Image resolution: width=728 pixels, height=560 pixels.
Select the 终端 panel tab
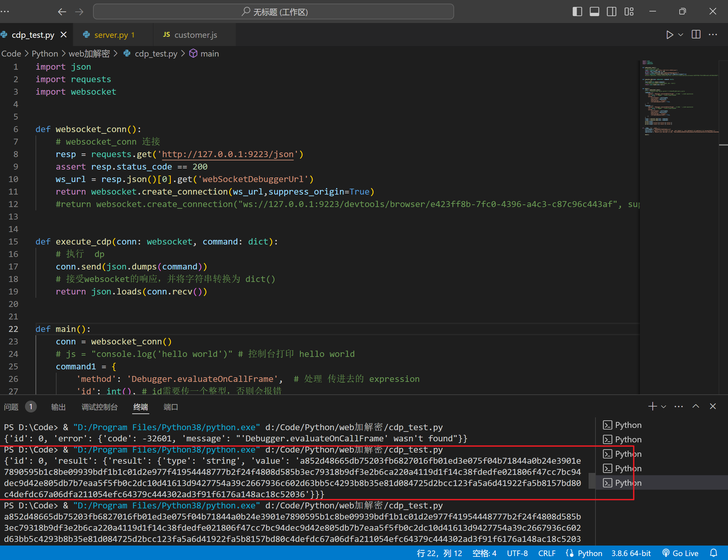point(140,407)
